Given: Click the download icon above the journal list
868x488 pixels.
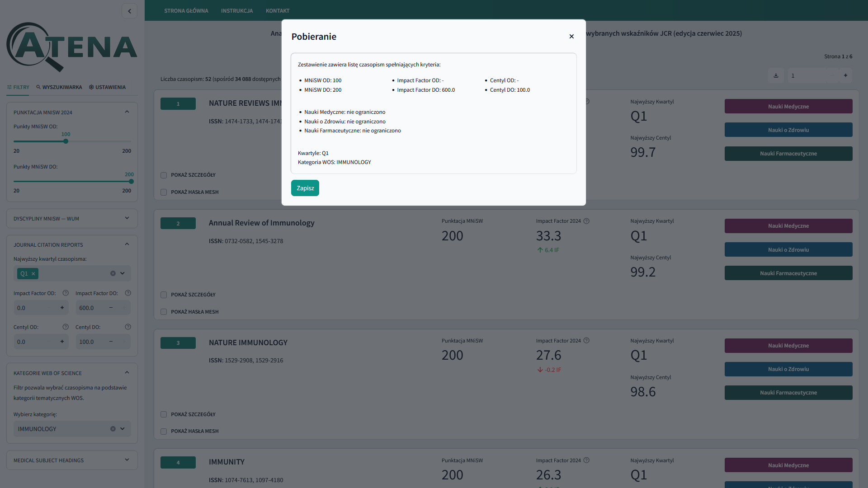Looking at the screenshot, I should click(x=776, y=75).
